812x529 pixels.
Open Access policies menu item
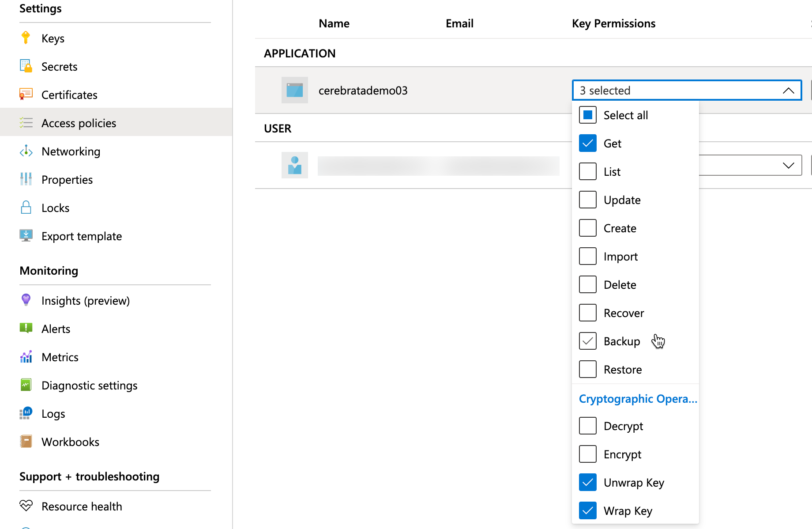(79, 123)
